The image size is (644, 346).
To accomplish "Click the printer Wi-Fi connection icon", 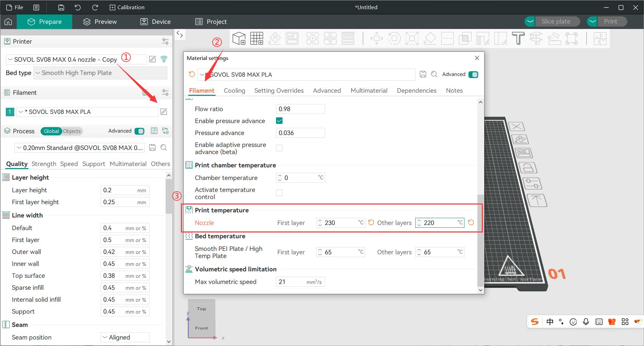I will [x=164, y=59].
